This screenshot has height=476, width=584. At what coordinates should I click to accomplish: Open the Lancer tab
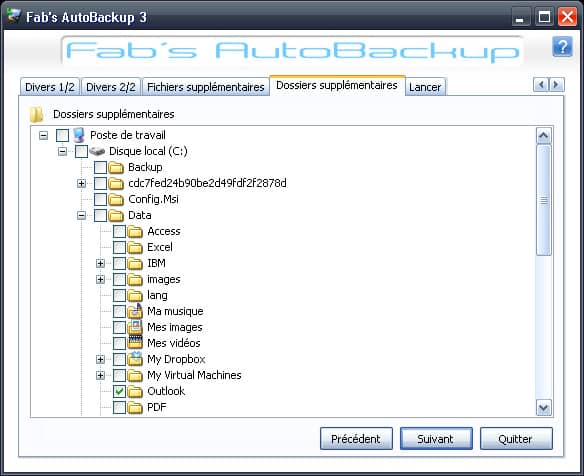pos(425,87)
